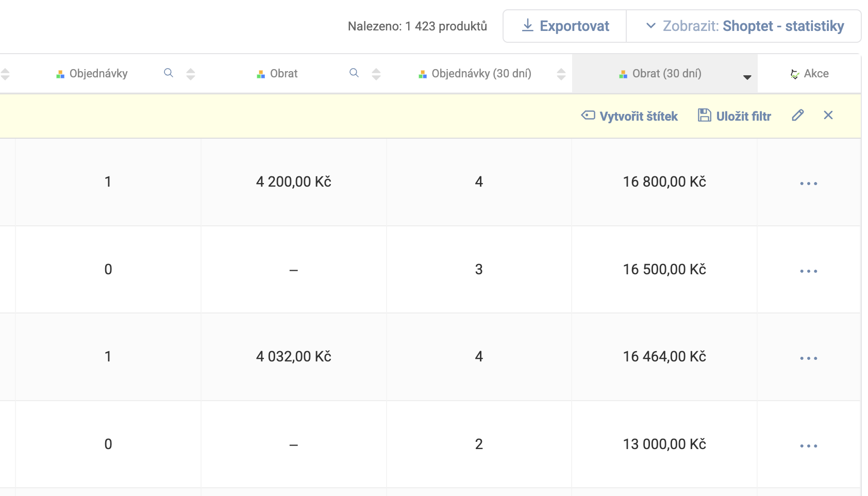Click the Exportovat button
Screen dimensions: 868x496
pyautogui.click(x=565, y=26)
